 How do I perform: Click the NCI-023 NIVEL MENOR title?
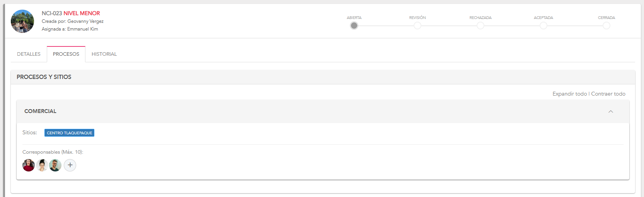(71, 13)
